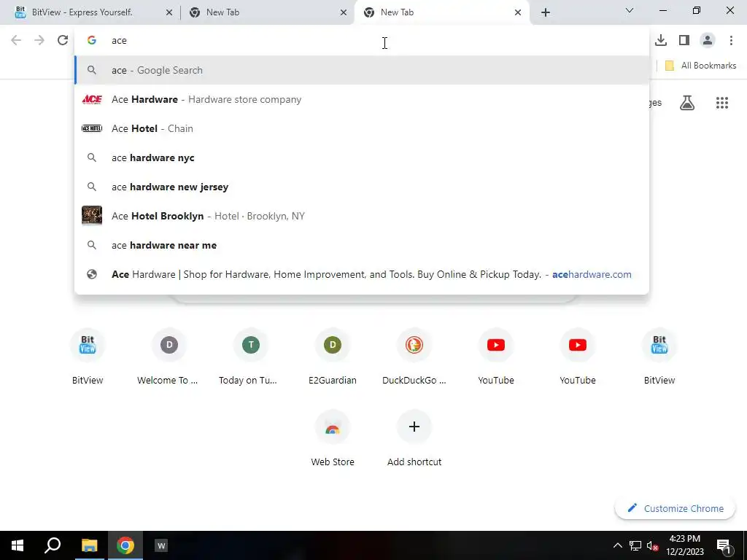Click the muted volume tray icon
The width and height of the screenshot is (747, 560).
point(652,545)
